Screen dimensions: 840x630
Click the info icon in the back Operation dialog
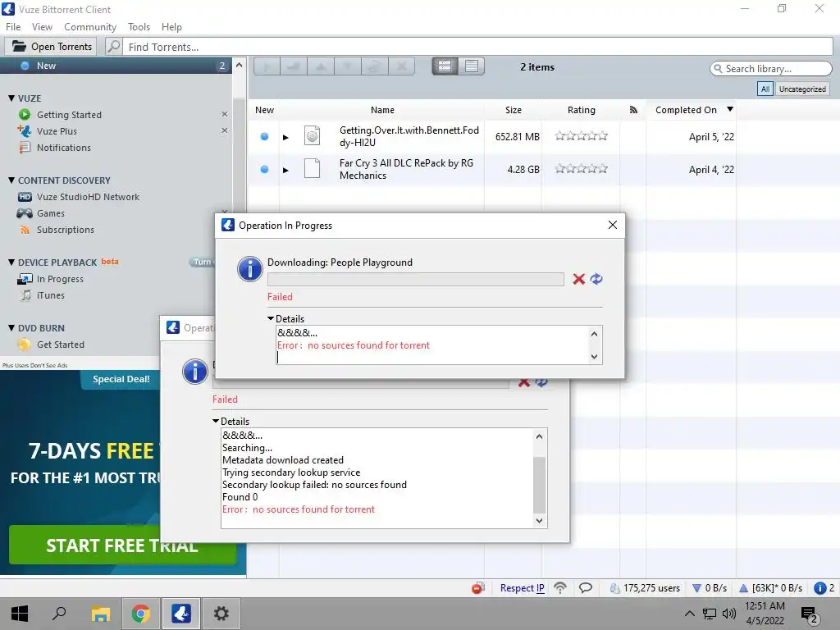[195, 372]
